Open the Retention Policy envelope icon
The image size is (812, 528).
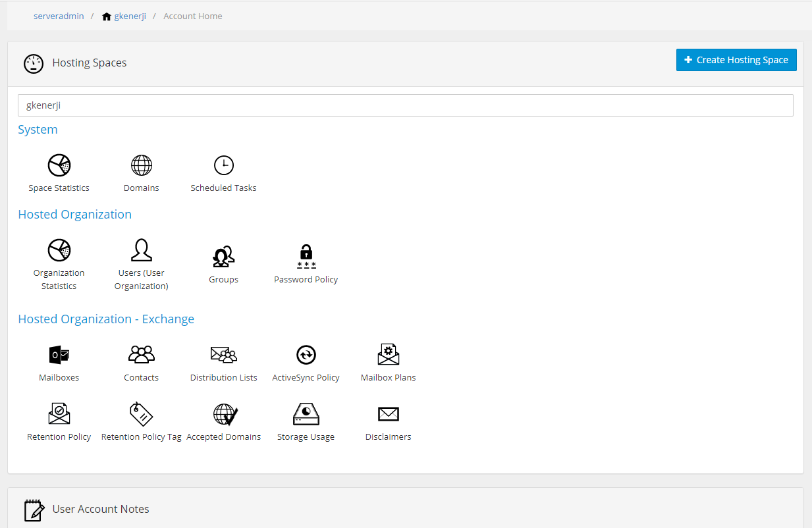pyautogui.click(x=59, y=414)
